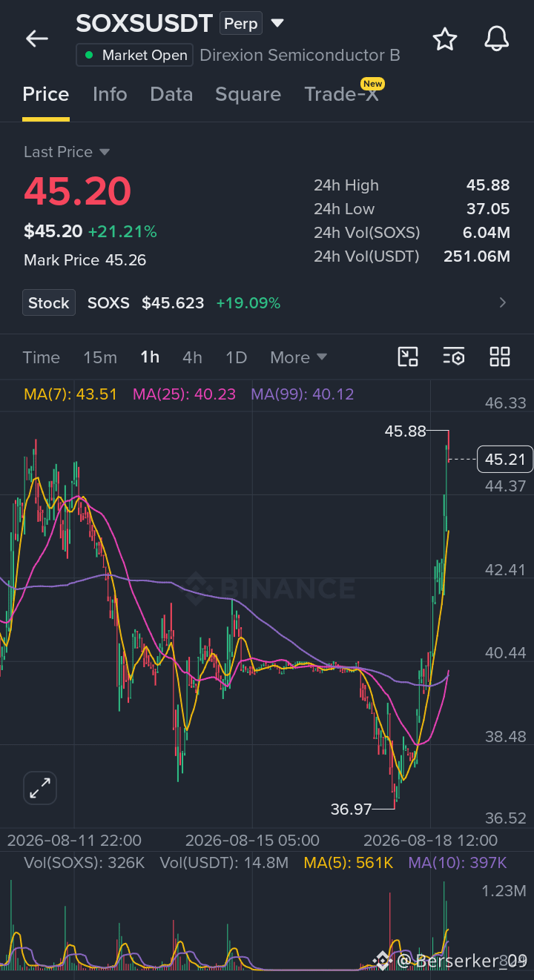The width and height of the screenshot is (534, 980).
Task: Open chart indicator settings icon
Action: tap(454, 357)
